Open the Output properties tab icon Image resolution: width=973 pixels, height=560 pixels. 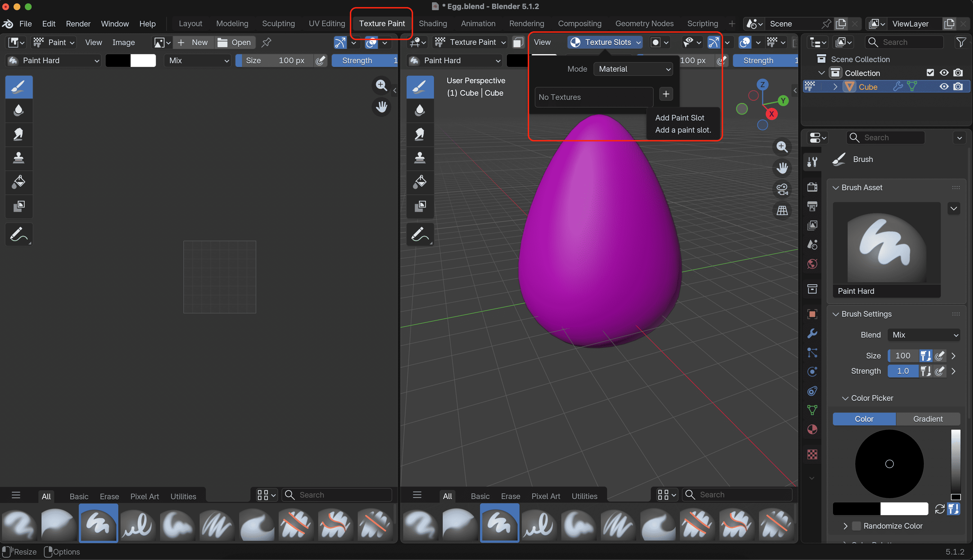pos(812,206)
